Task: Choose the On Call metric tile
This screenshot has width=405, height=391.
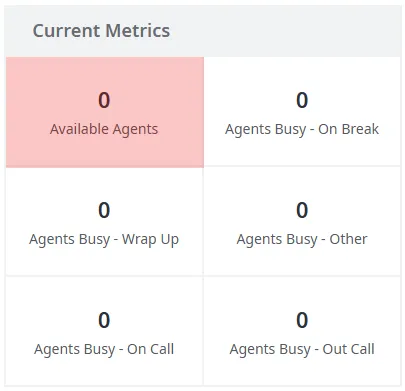Action: click(104, 331)
